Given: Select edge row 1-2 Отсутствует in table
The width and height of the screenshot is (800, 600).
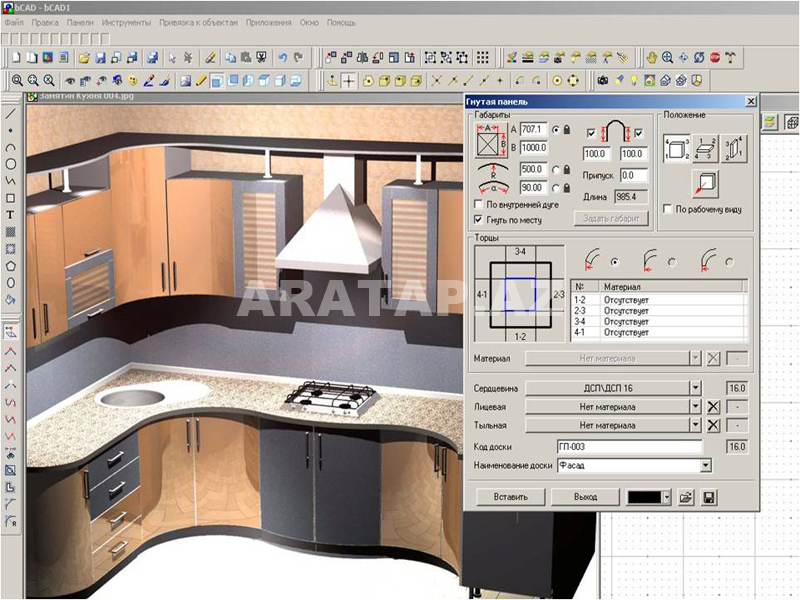Looking at the screenshot, I should pyautogui.click(x=658, y=300).
